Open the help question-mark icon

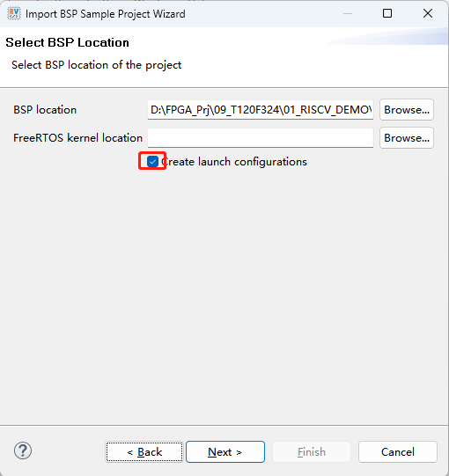click(23, 450)
